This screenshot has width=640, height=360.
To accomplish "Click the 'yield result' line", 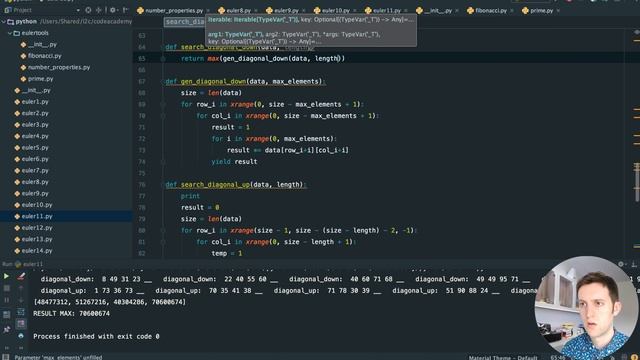I will (234, 162).
